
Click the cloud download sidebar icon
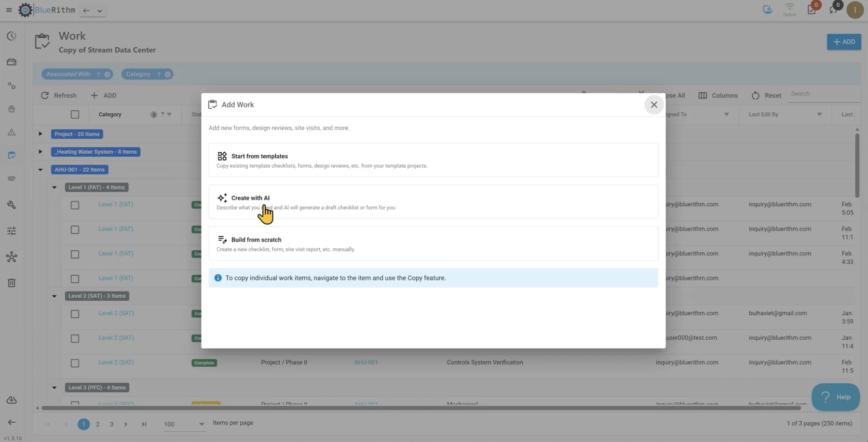[x=12, y=400]
